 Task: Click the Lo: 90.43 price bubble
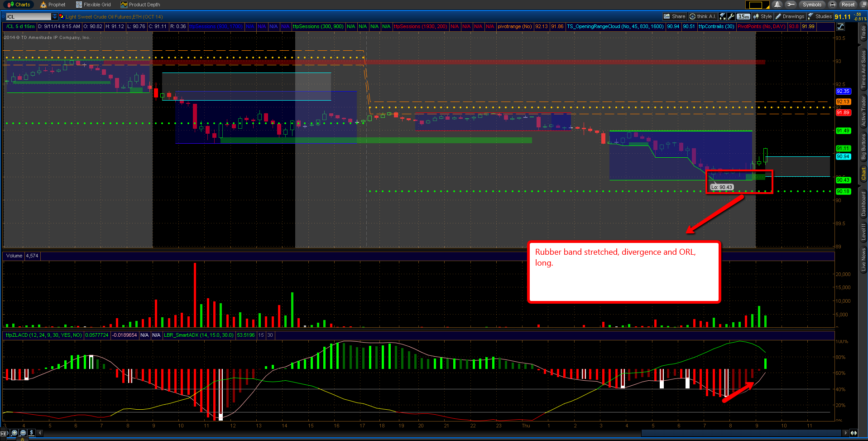721,187
